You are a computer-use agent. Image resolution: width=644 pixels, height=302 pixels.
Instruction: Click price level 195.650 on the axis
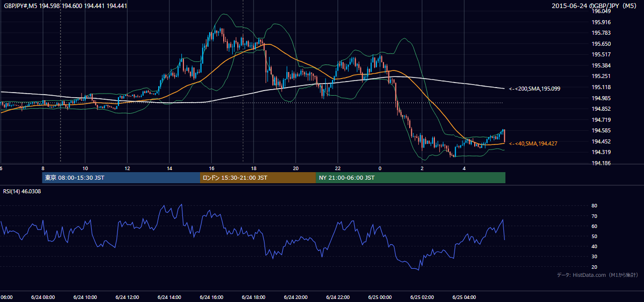[x=601, y=44]
